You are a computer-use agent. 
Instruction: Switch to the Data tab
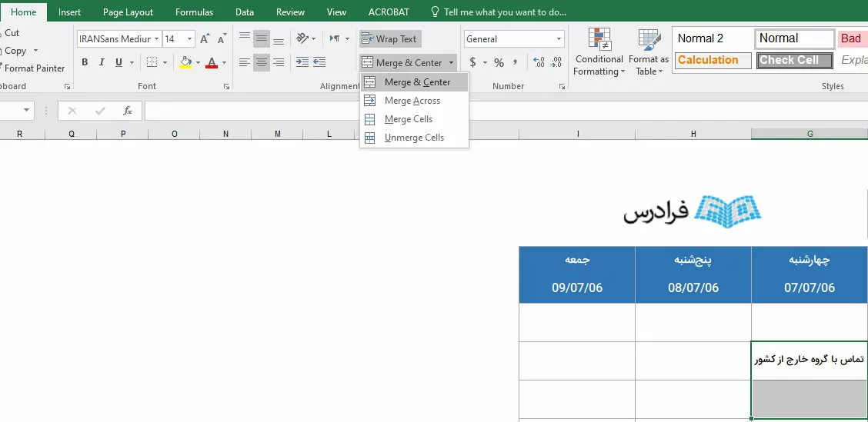click(x=245, y=12)
